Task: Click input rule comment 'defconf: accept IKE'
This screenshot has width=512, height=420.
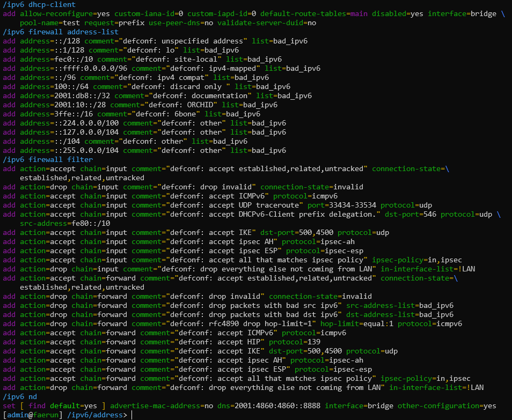Action: click(211, 233)
